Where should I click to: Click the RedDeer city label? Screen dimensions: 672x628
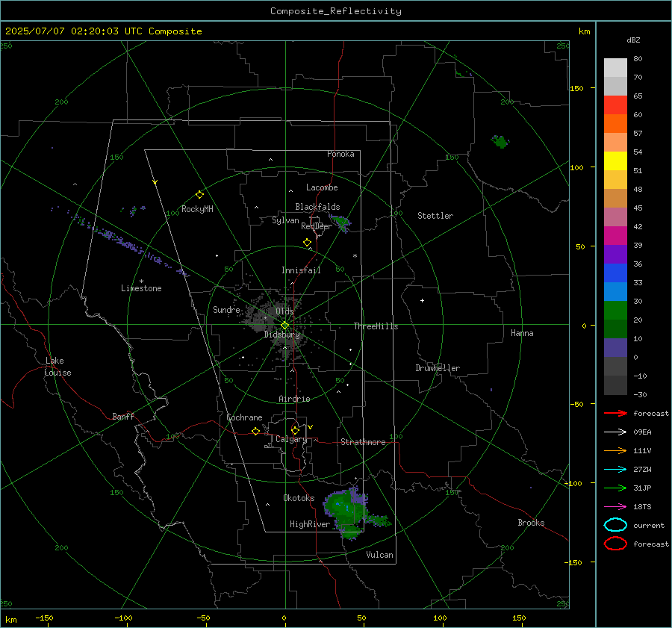point(317,226)
